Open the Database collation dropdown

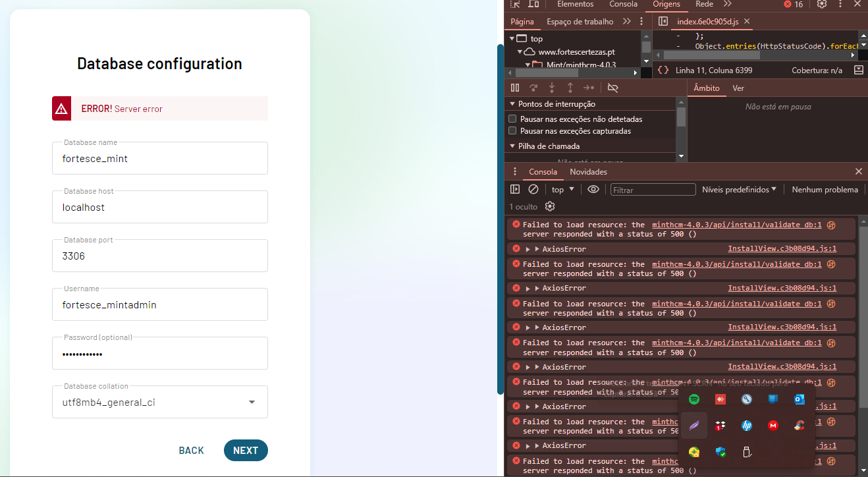pos(160,402)
